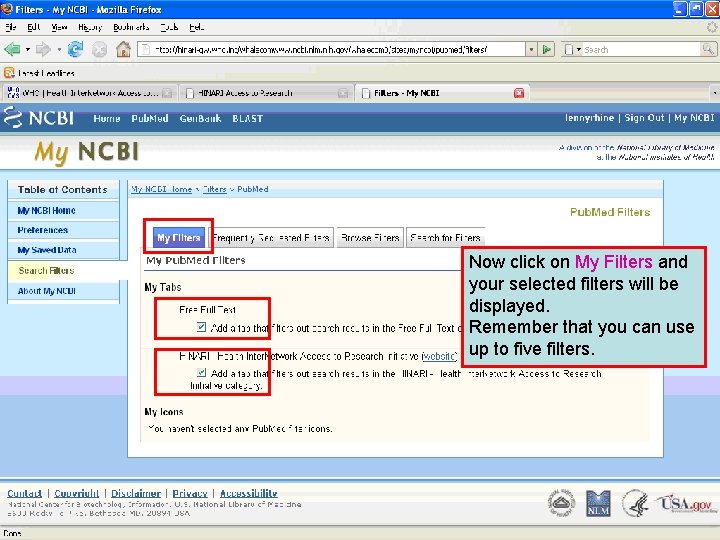Viewport: 720px width, 540px height.
Task: Click the green Go arrow by the address bar
Action: pos(546,49)
